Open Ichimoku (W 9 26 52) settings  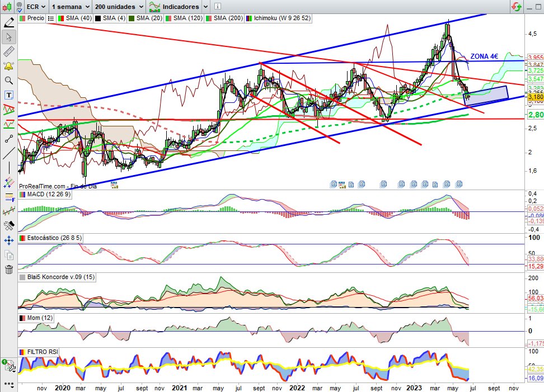[282, 18]
